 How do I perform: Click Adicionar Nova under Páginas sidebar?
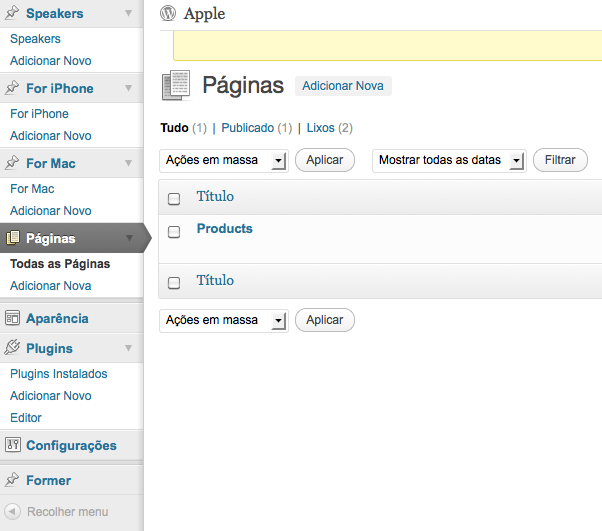[51, 286]
